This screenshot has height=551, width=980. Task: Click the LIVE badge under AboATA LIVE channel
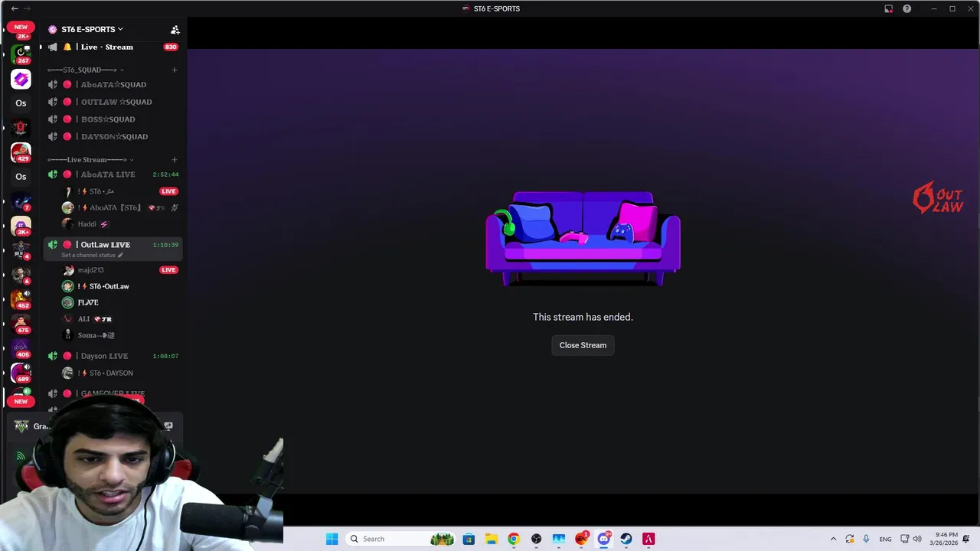(168, 191)
